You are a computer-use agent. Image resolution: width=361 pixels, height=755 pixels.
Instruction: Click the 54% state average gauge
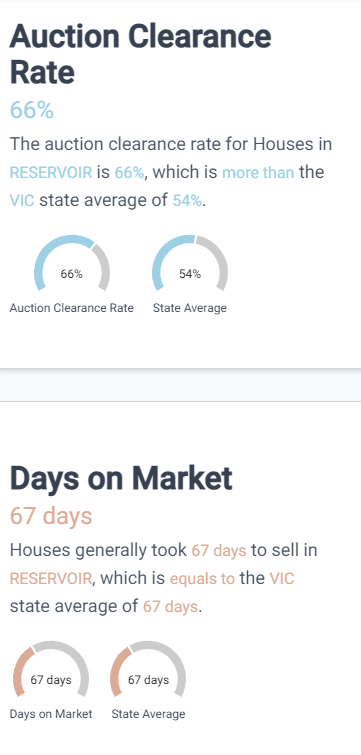point(190,264)
